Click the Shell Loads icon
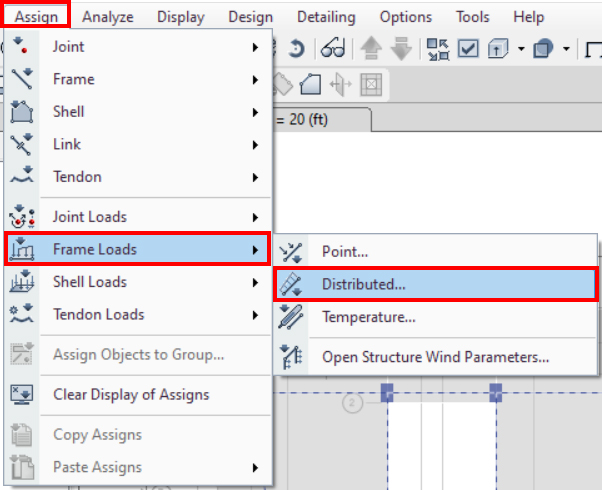 tap(22, 282)
